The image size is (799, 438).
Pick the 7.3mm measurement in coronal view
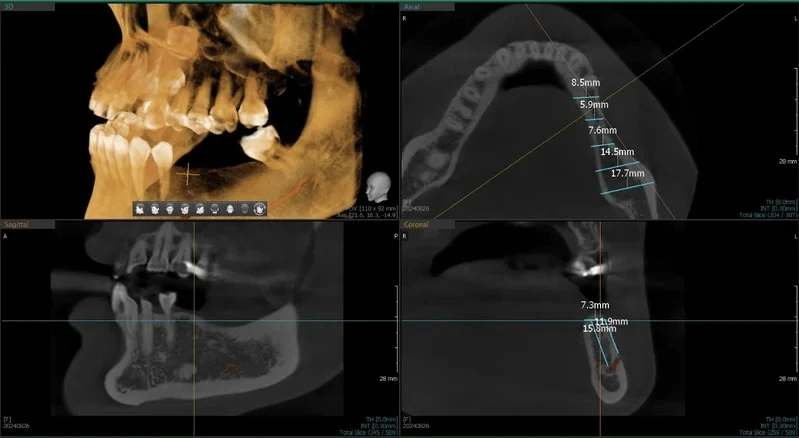click(594, 303)
